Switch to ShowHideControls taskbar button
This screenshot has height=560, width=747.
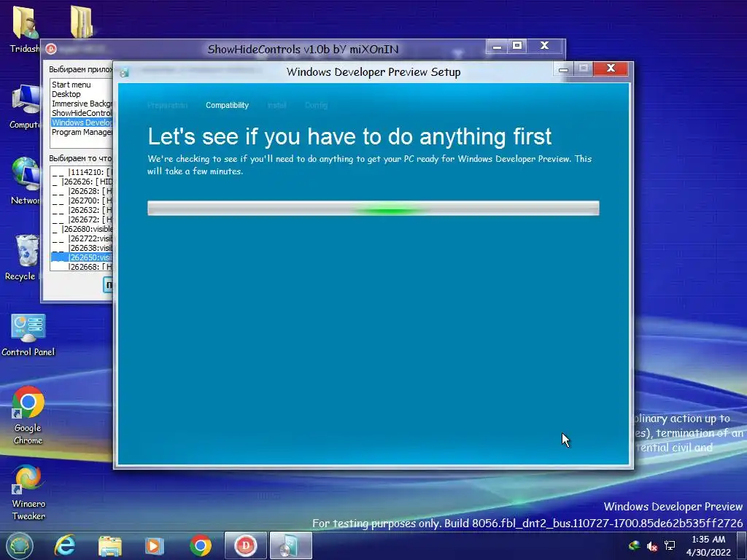point(245,545)
